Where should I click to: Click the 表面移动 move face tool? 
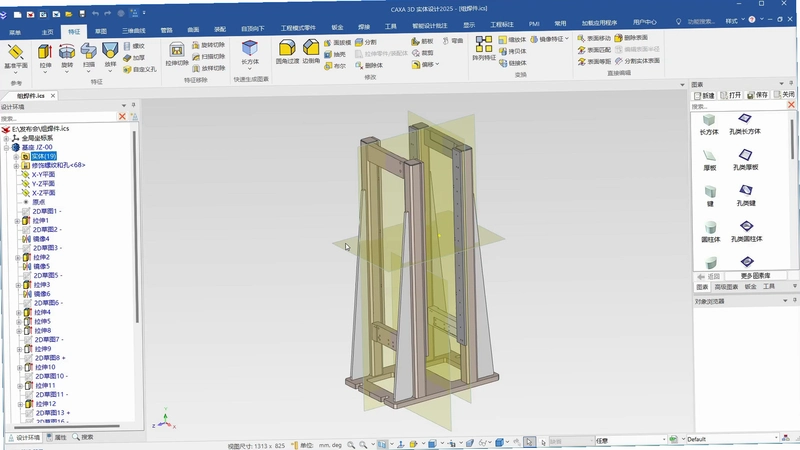coord(594,38)
